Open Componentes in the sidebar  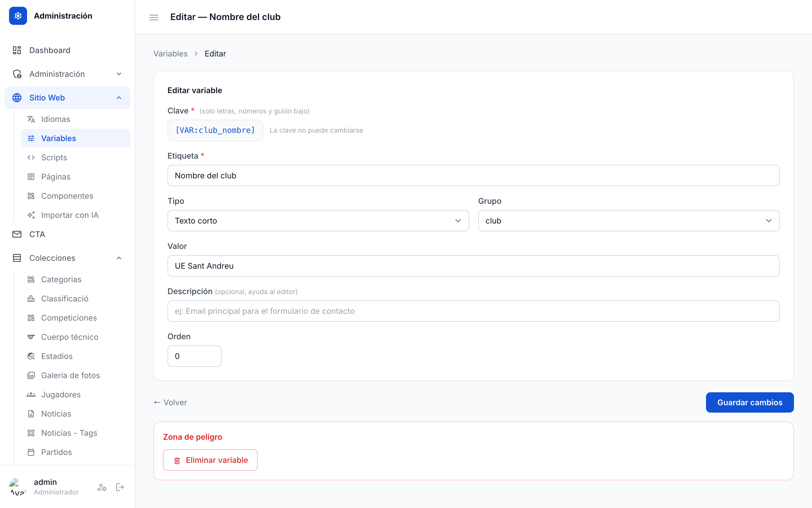coord(76,196)
